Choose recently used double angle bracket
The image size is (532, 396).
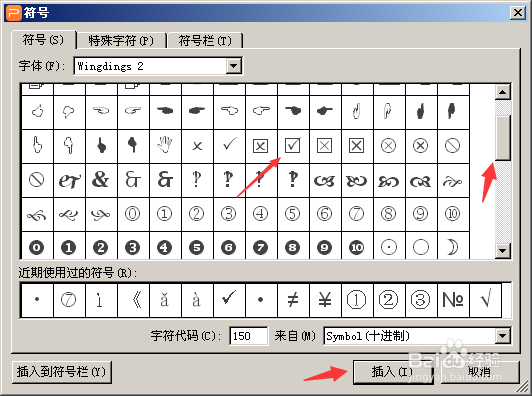coord(133,300)
